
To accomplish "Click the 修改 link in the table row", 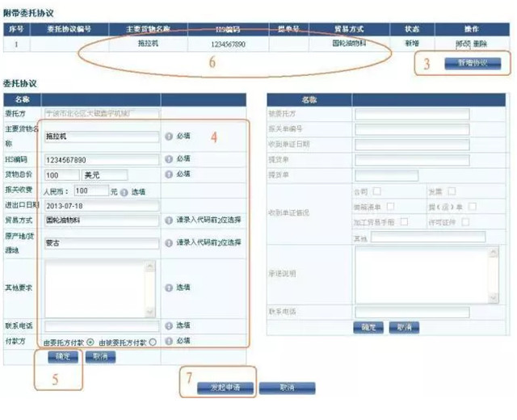I will pos(463,43).
